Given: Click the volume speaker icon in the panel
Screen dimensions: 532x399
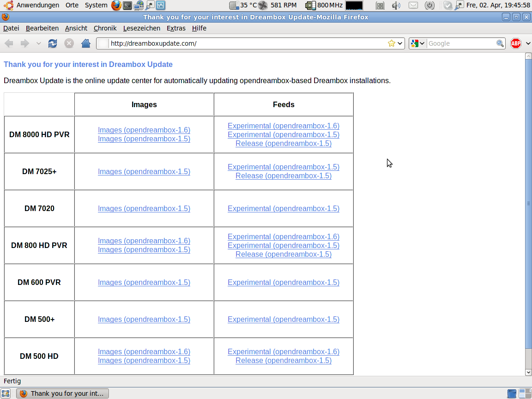Looking at the screenshot, I should pyautogui.click(x=396, y=6).
